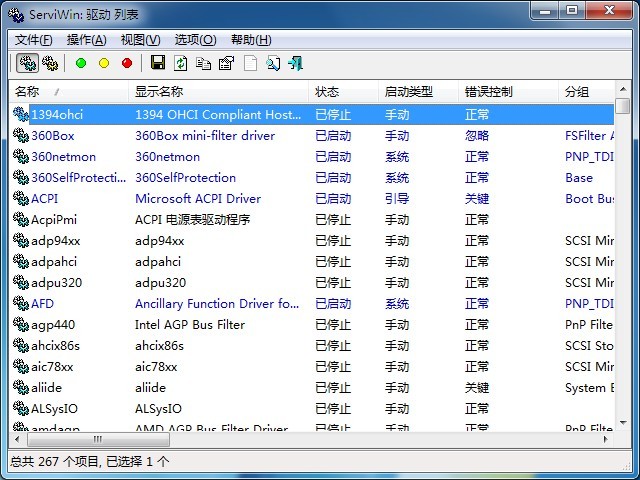Click the vertical scrollbar down arrow
Screen dimensions: 640x480
623,424
